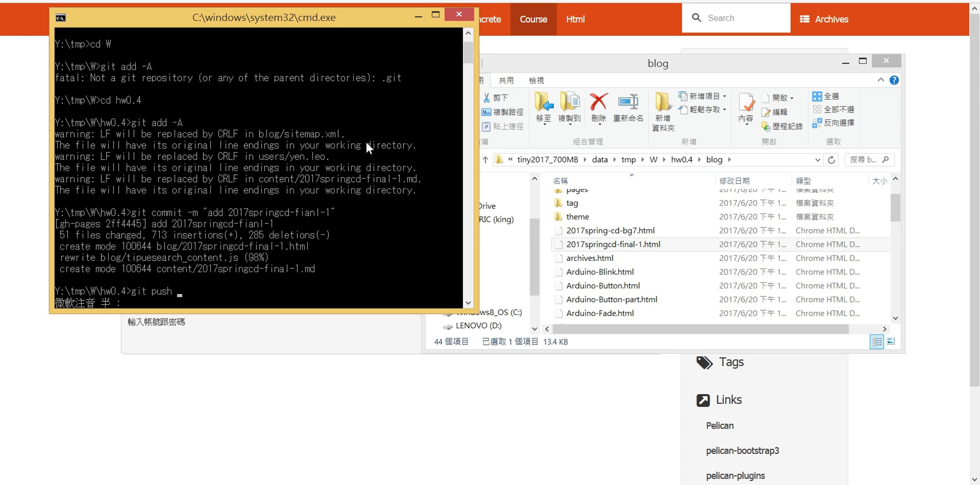This screenshot has width=980, height=485.
Task: Refresh the blog folder address bar
Action: (831, 160)
